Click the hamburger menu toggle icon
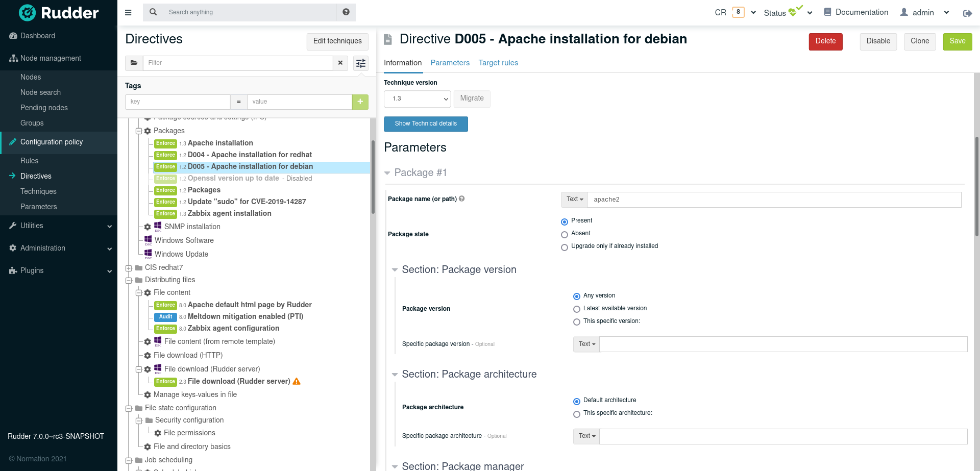Screen dimensions: 980x471 pyautogui.click(x=128, y=13)
